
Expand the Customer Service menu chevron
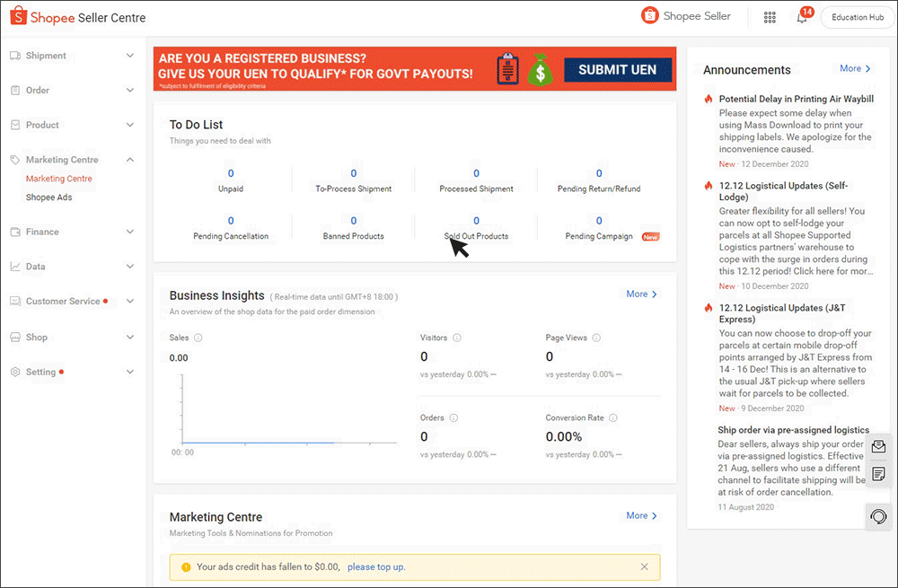tap(130, 301)
